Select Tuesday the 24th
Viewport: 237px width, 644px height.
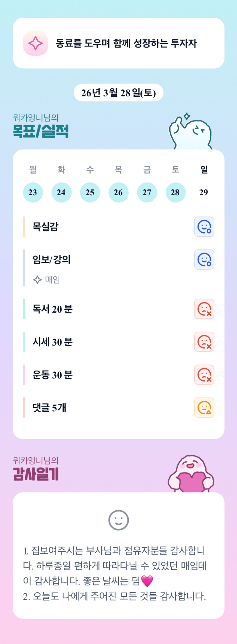(x=61, y=192)
